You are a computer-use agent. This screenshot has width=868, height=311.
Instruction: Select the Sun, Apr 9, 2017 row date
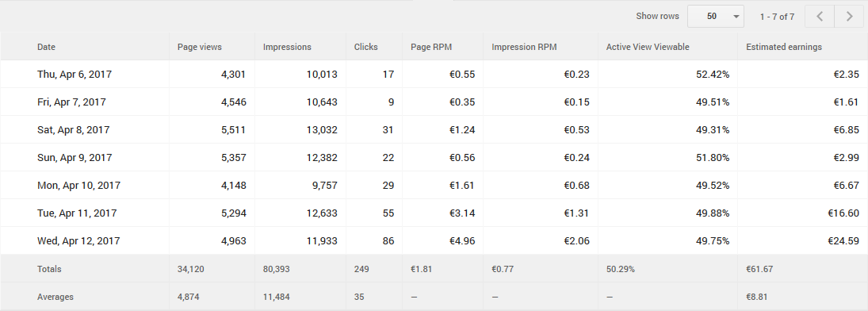click(x=75, y=157)
